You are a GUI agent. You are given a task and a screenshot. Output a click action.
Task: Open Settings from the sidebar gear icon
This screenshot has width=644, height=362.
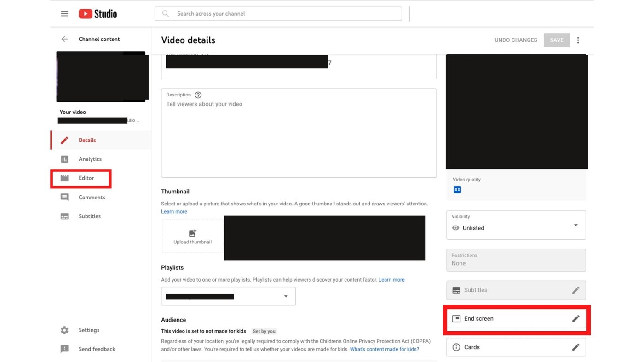pyautogui.click(x=64, y=330)
